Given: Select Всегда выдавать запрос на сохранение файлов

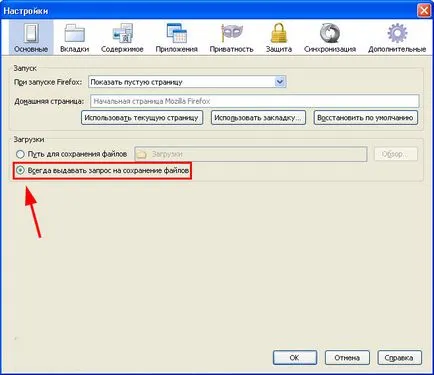Looking at the screenshot, I should [20, 170].
